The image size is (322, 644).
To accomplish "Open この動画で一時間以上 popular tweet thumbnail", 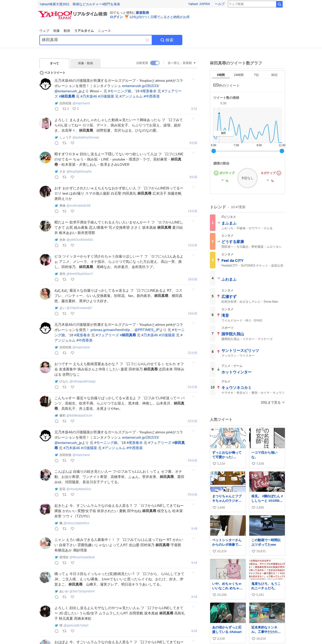I will click(267, 526).
